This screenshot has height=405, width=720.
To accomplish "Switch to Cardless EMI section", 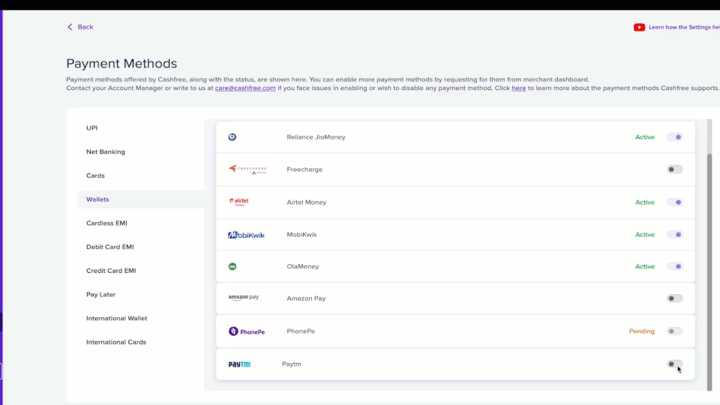I will 107,223.
